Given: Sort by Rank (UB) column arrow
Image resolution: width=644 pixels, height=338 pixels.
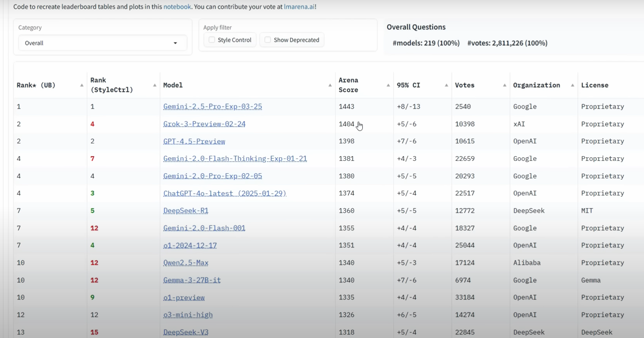Looking at the screenshot, I should [81, 85].
